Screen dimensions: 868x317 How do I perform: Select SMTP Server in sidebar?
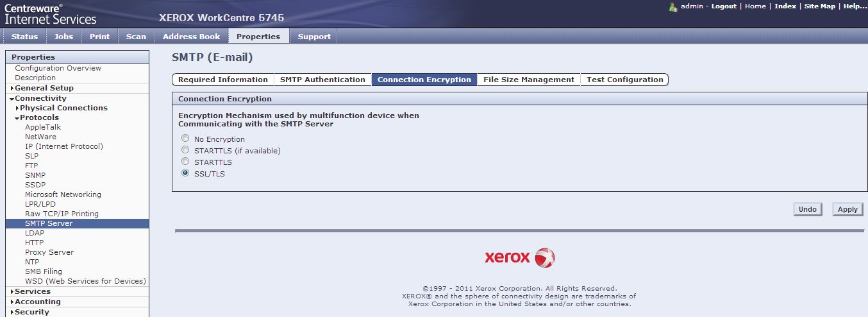point(77,223)
